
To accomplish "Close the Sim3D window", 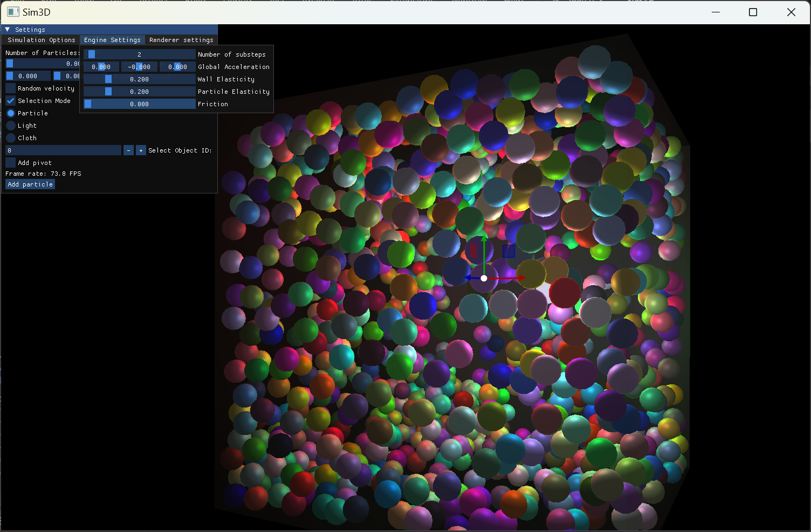I will [x=791, y=12].
